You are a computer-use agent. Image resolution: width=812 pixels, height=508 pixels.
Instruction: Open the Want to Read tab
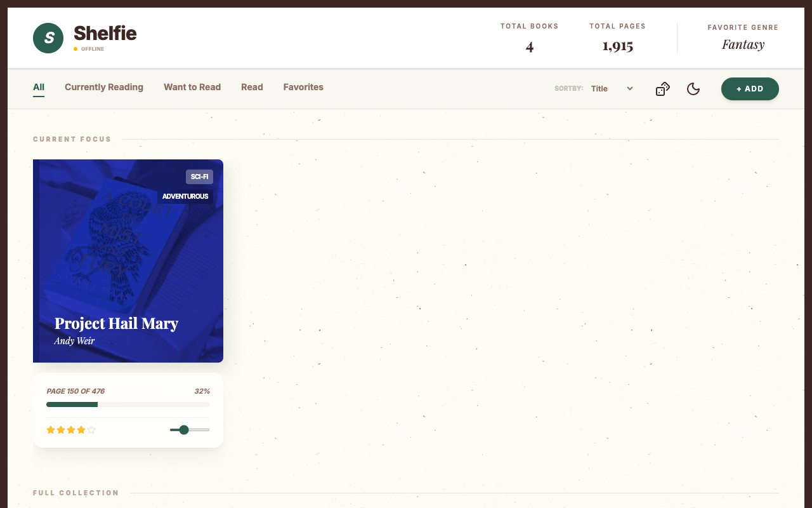tap(192, 87)
